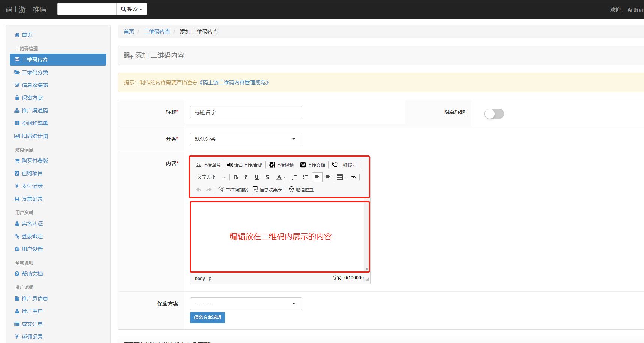Expand the 文字大小 font size dropdown
The image size is (644, 343).
tap(212, 177)
